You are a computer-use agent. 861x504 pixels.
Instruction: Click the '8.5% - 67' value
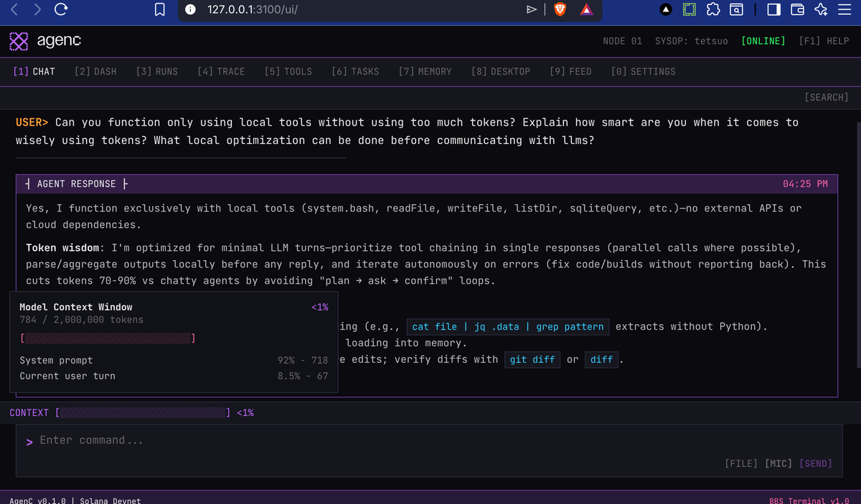(303, 376)
